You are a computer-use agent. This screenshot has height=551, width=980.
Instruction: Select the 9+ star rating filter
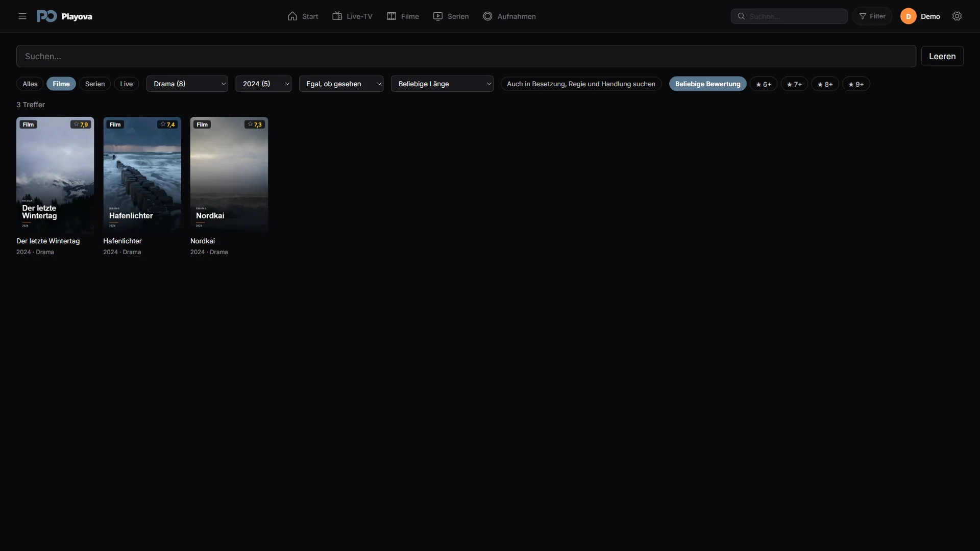click(x=856, y=84)
